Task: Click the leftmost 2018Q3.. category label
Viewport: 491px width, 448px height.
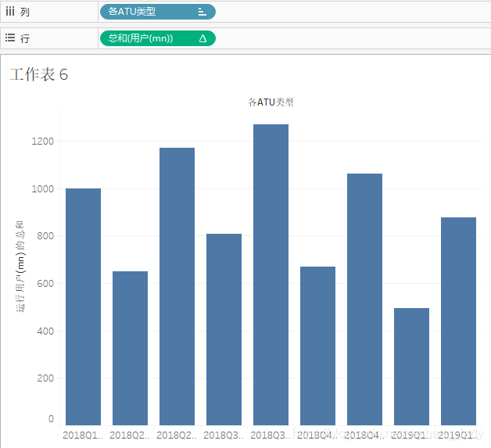Action: point(224,435)
